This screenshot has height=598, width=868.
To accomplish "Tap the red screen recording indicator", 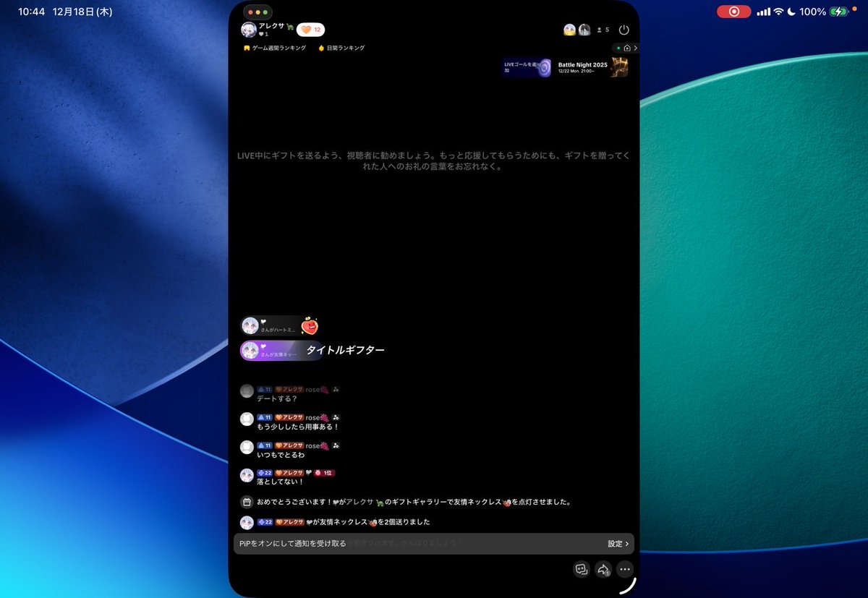I will tap(734, 12).
